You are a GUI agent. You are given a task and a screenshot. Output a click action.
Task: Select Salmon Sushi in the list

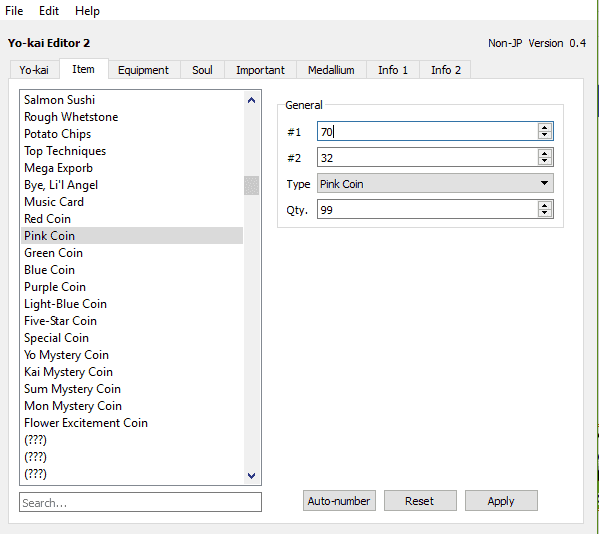(x=132, y=100)
